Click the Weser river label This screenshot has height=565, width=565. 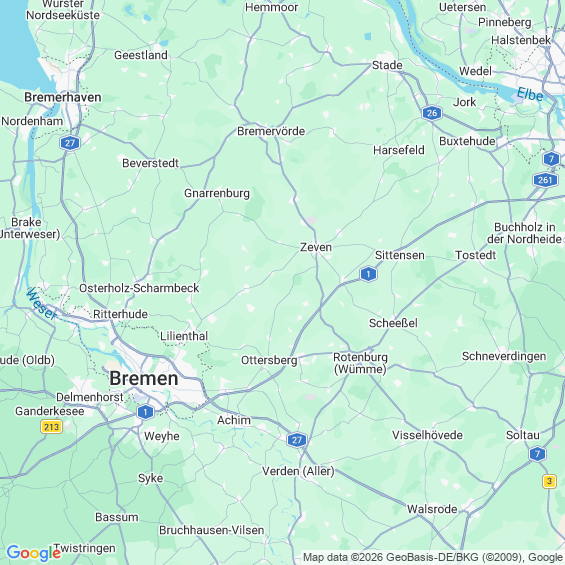point(41,304)
